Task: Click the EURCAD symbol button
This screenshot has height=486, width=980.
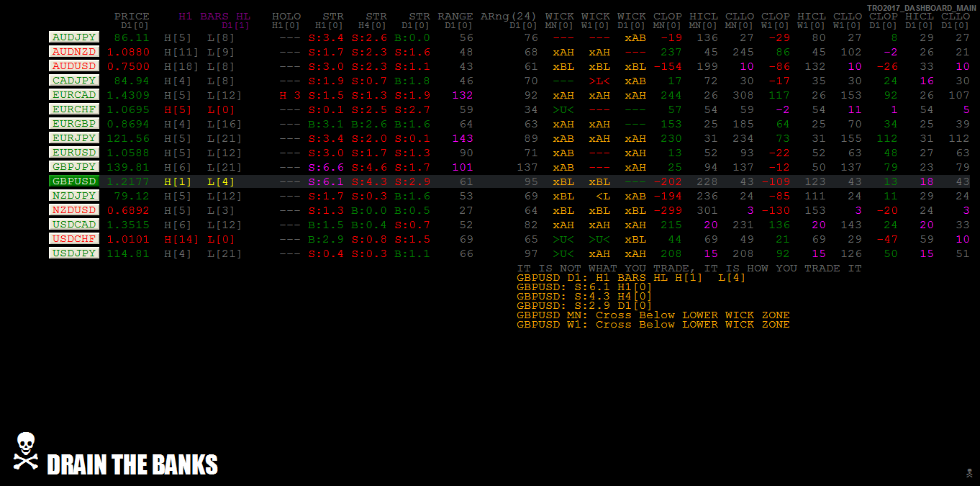Action: (74, 94)
